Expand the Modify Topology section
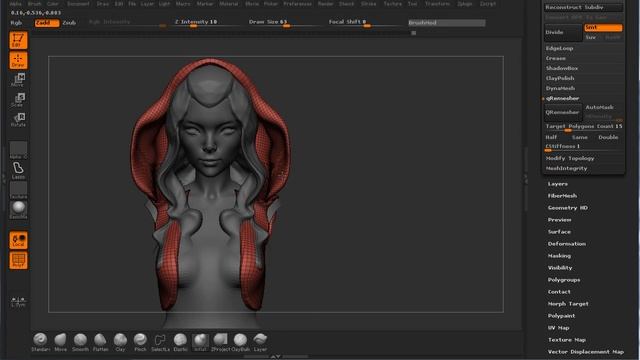This screenshot has width=640, height=360. (x=570, y=158)
